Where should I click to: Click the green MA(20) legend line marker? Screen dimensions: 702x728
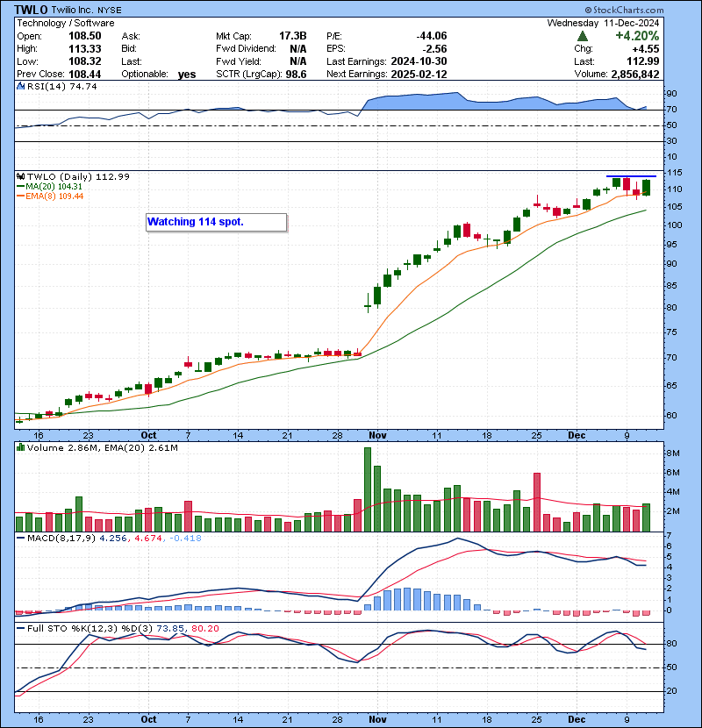point(20,187)
